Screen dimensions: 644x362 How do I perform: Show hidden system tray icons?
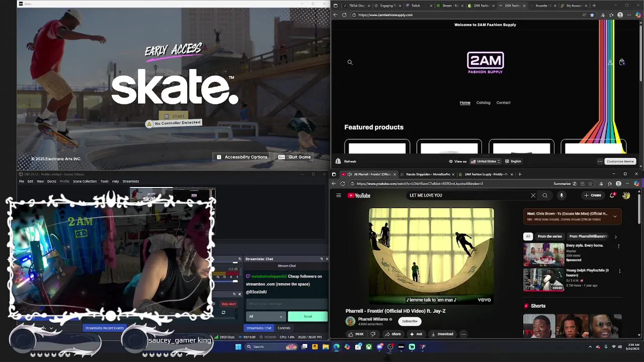pos(590,347)
